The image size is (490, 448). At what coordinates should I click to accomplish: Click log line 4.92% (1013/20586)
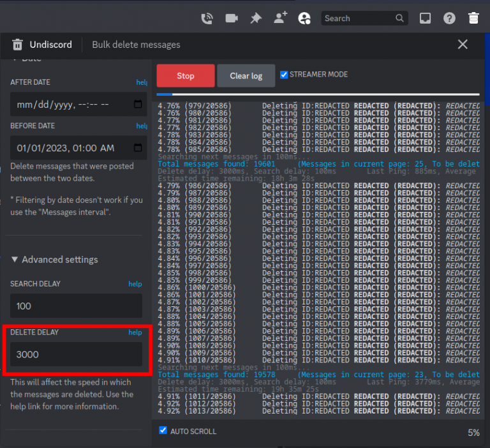click(318, 411)
